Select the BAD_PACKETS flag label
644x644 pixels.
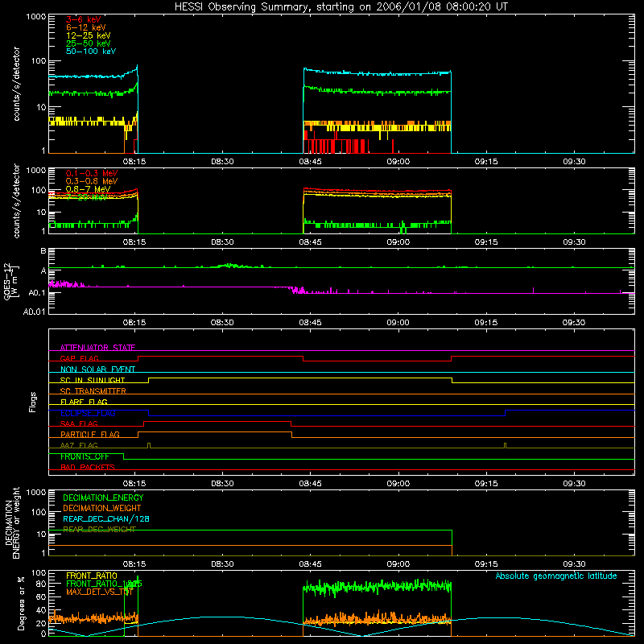pyautogui.click(x=88, y=467)
